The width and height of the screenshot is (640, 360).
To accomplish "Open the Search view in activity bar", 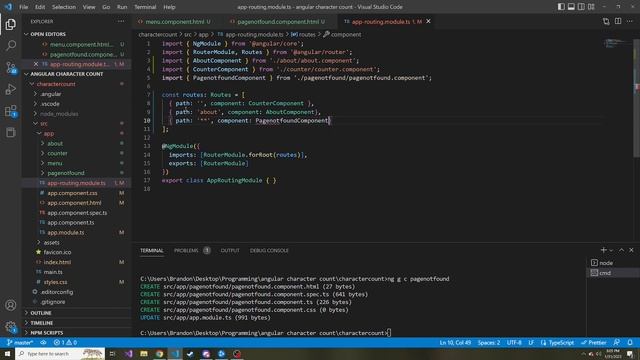I will pos(11,45).
